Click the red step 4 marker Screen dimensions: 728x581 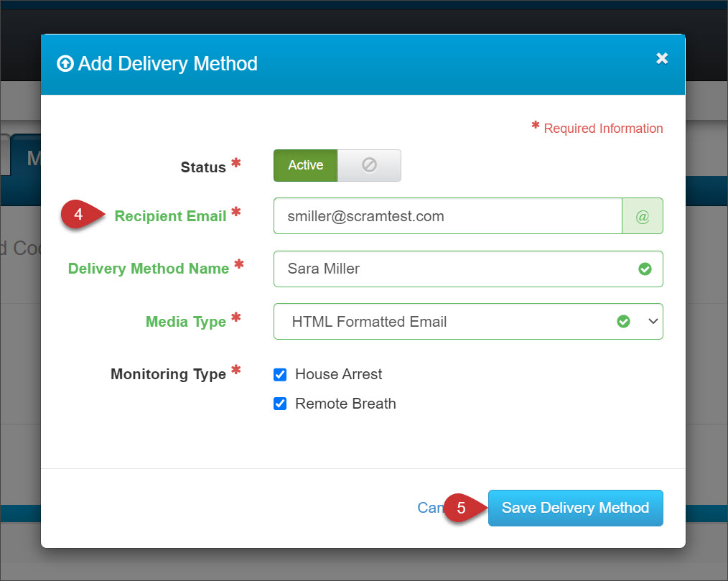[79, 215]
